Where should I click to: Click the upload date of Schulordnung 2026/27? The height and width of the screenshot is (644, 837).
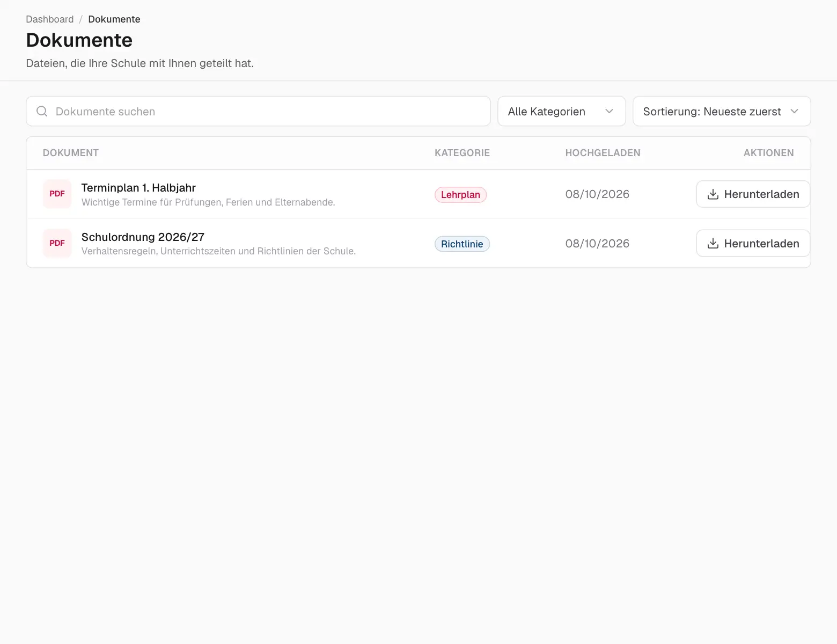(x=597, y=244)
